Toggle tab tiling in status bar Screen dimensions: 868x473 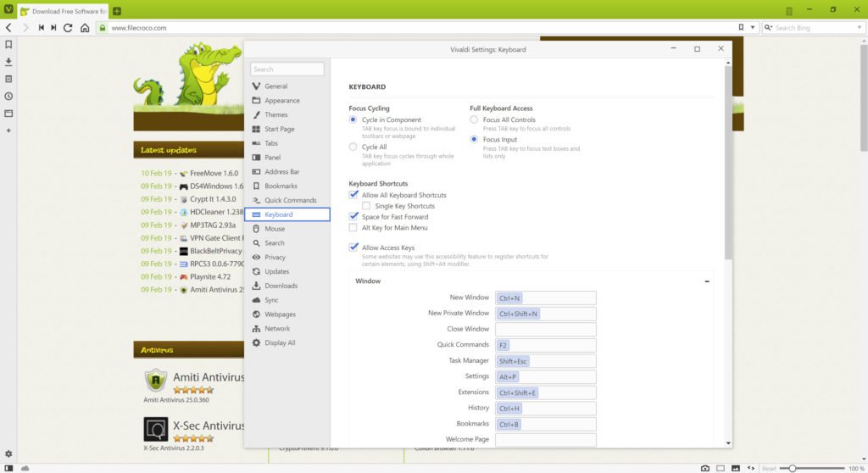[x=721, y=468]
